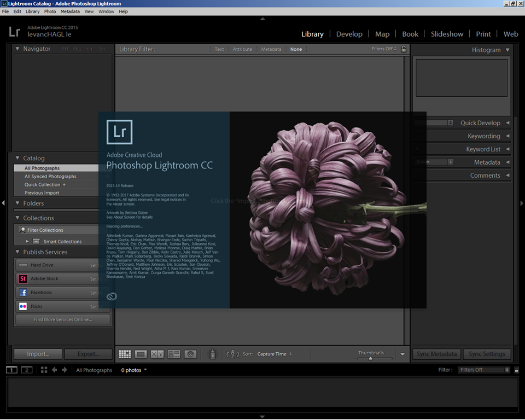Switch to Grid view icon
Screen dimensions: 525x420
(125, 354)
